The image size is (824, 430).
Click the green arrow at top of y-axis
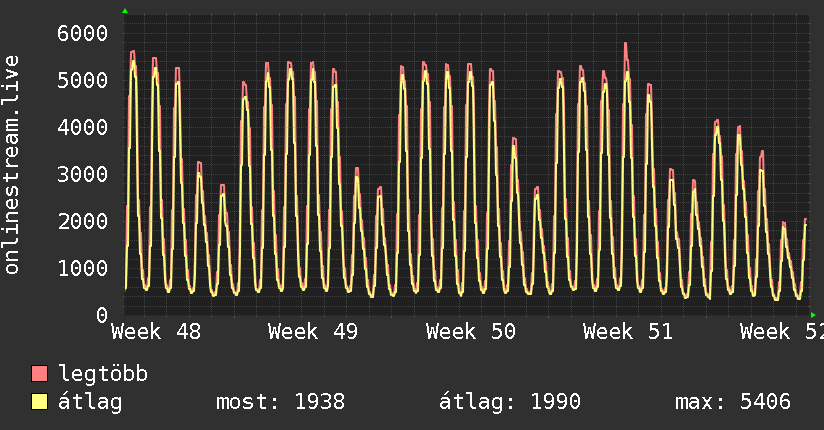pyautogui.click(x=125, y=11)
